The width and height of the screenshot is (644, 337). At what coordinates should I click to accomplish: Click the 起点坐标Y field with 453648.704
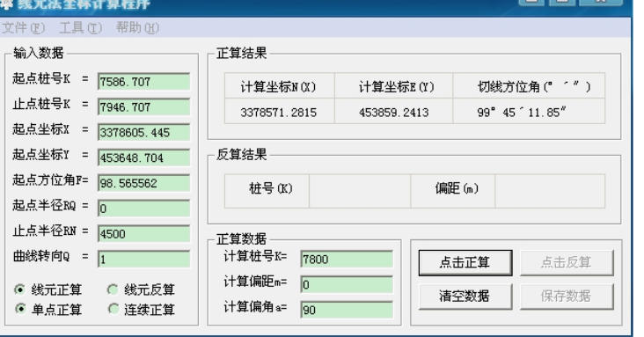coord(143,158)
